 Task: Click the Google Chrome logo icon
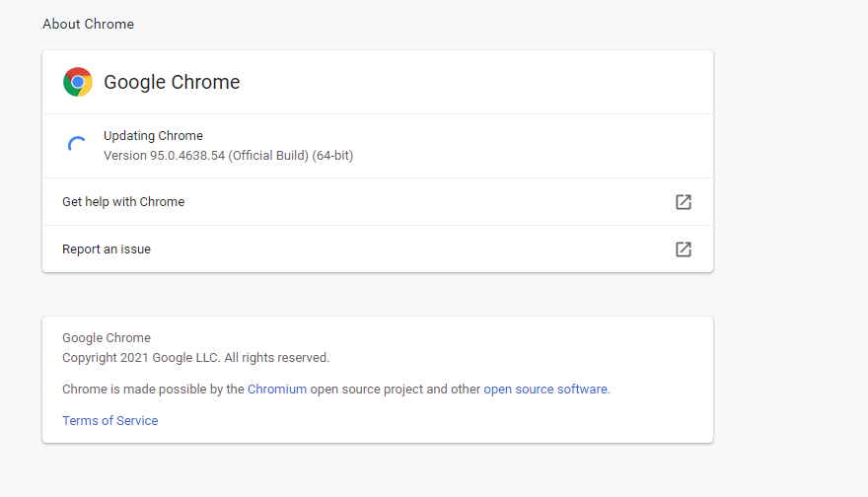(x=78, y=82)
